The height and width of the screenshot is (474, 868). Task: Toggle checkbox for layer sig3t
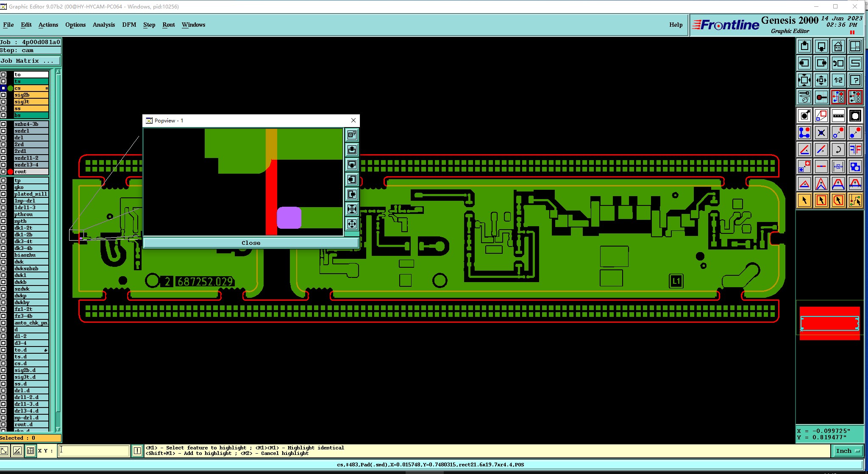3,102
